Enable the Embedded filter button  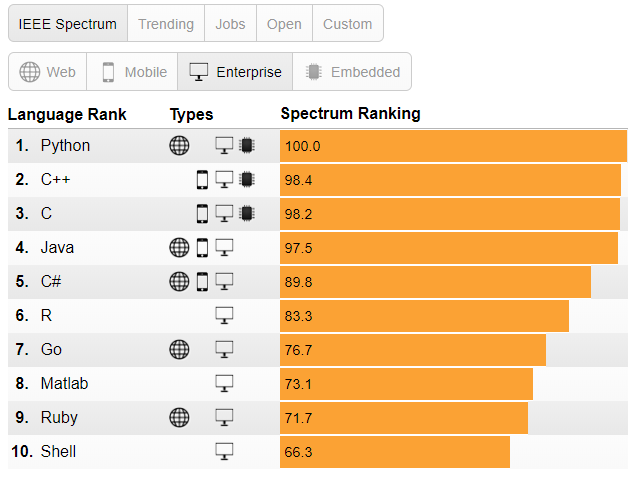coord(352,72)
